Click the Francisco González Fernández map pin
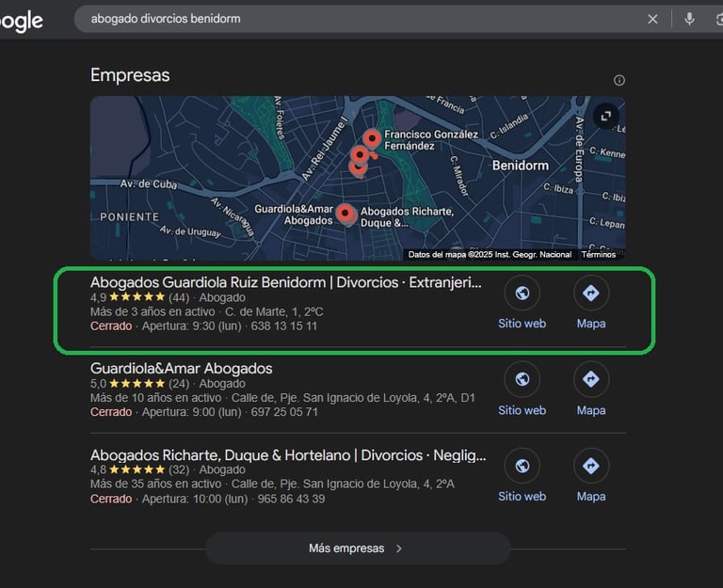The image size is (723, 588). tap(372, 138)
